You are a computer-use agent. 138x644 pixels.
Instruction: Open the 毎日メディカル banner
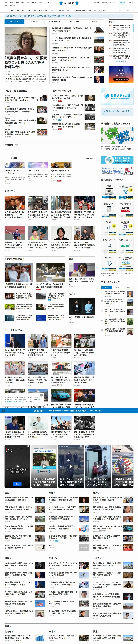click(x=117, y=96)
